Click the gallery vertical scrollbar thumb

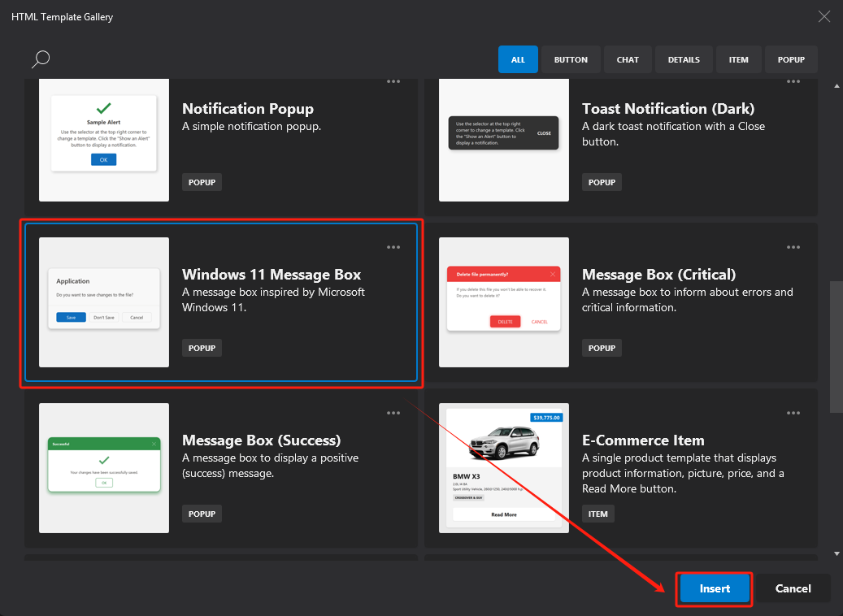[x=836, y=347]
